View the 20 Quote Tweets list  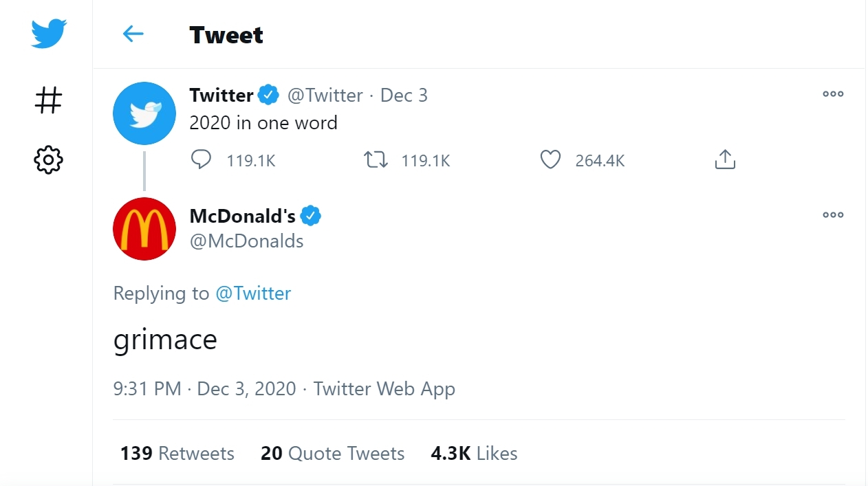[332, 454]
